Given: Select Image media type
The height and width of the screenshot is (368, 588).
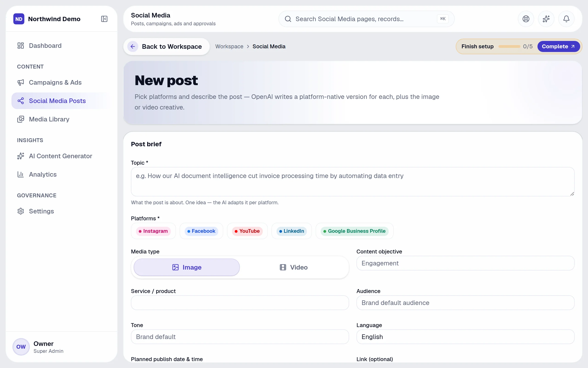Looking at the screenshot, I should pos(187,267).
